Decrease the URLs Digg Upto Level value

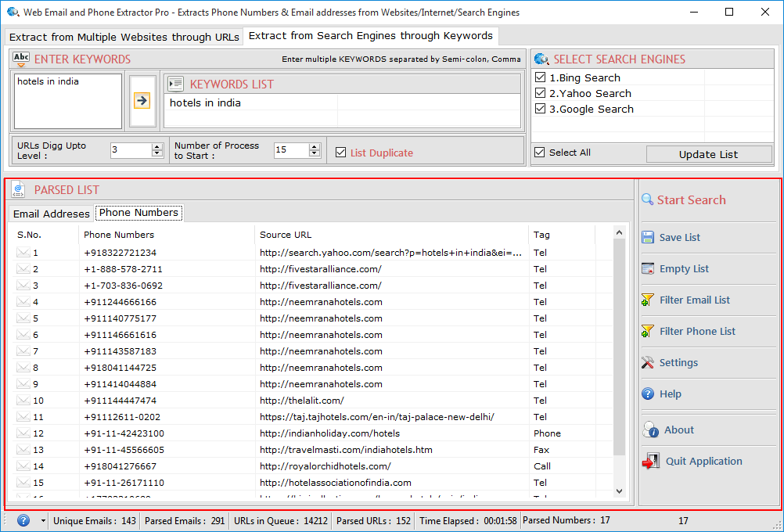click(157, 153)
